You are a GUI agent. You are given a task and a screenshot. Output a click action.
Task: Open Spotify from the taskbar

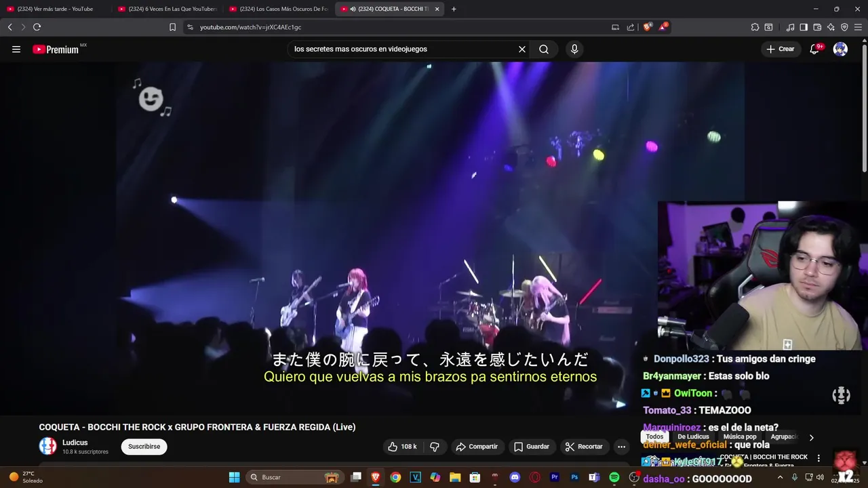pyautogui.click(x=614, y=477)
